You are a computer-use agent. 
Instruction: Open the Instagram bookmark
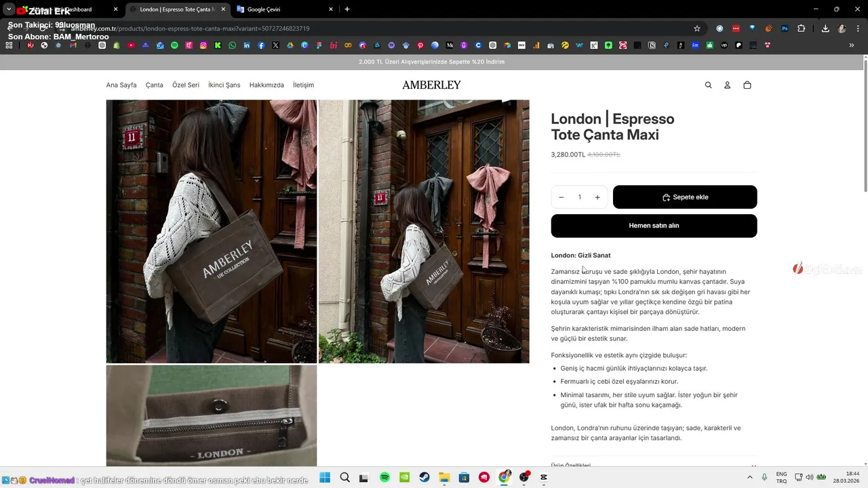click(x=203, y=45)
